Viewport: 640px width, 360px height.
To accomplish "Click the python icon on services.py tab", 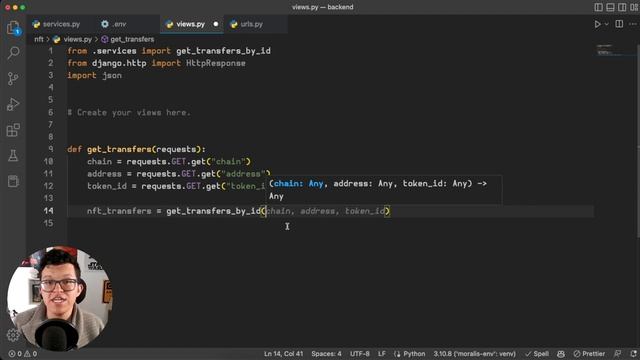I will [x=36, y=24].
